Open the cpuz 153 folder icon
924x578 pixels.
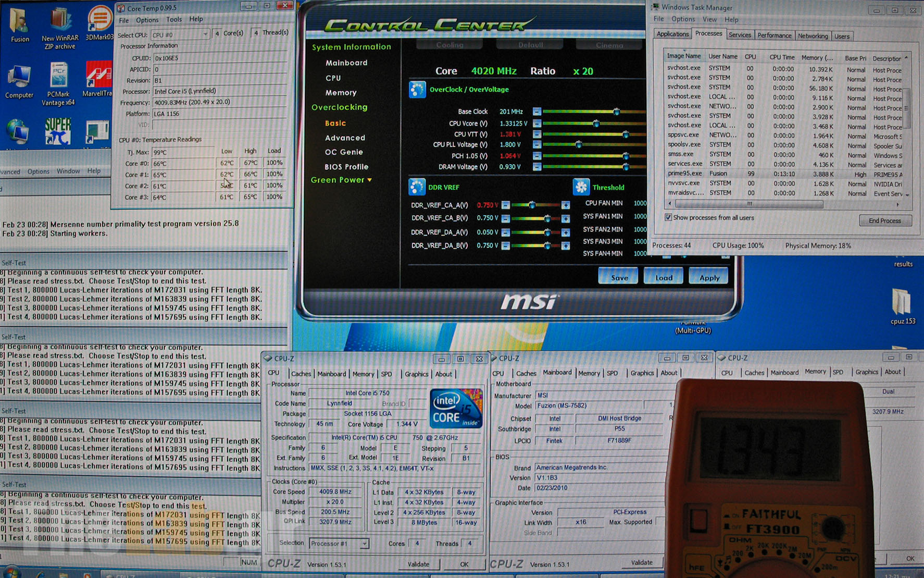(902, 306)
